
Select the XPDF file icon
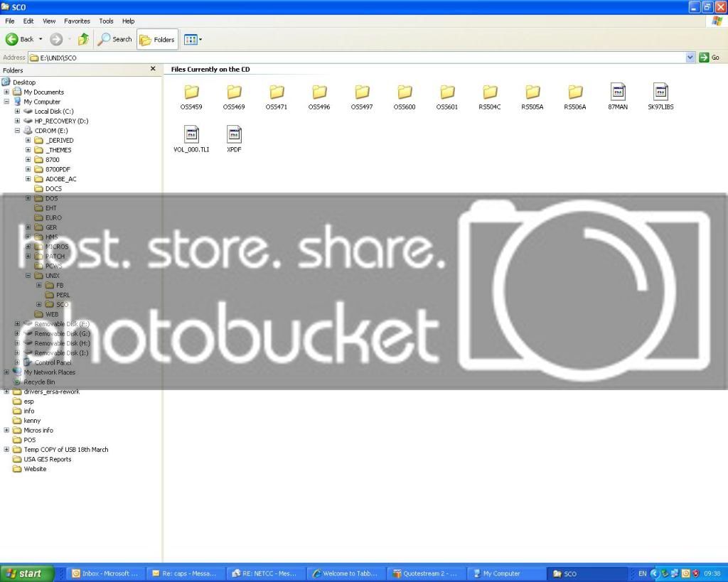pos(234,134)
